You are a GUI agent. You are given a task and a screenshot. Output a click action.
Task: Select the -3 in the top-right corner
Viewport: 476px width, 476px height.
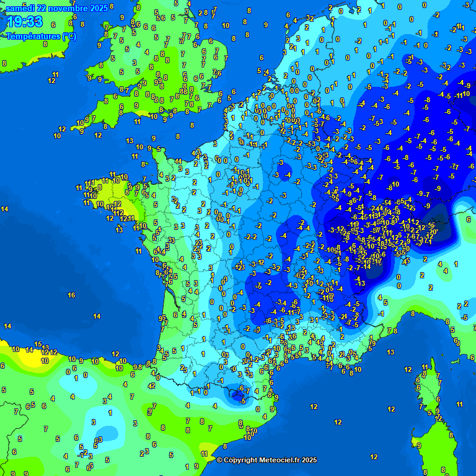point(466,5)
